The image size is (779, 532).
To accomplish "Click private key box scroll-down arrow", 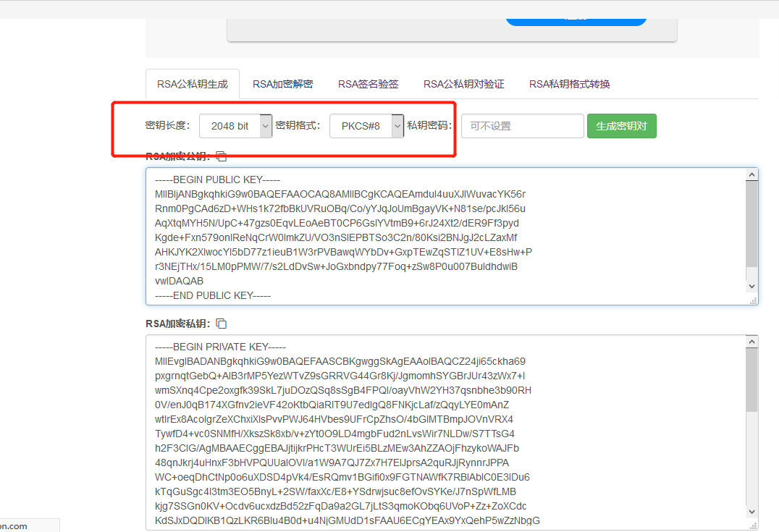I will 752,512.
